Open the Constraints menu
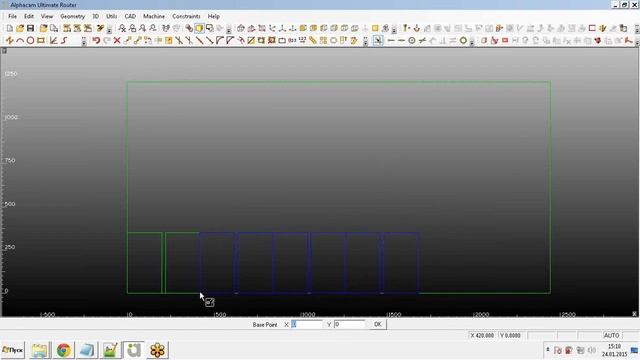The image size is (640, 360). (x=186, y=16)
